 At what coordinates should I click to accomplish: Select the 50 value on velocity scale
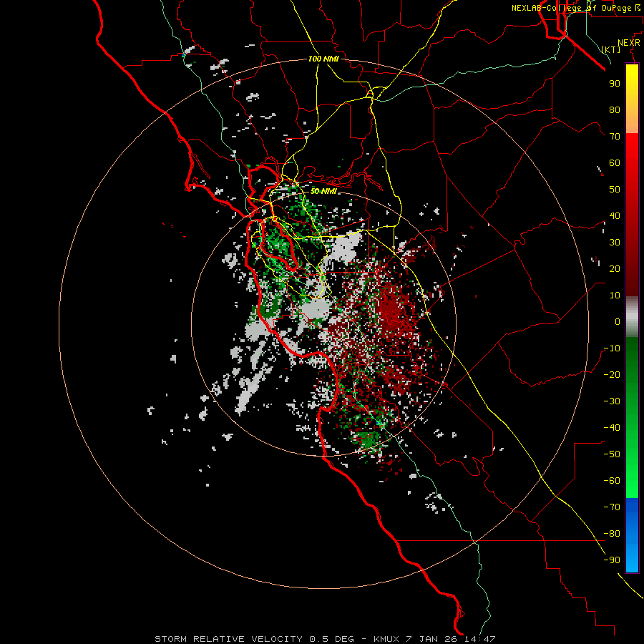[615, 190]
